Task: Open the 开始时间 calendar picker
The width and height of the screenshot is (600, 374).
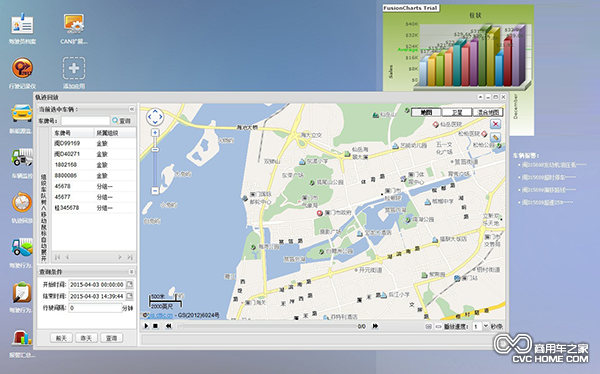Action: [130, 284]
